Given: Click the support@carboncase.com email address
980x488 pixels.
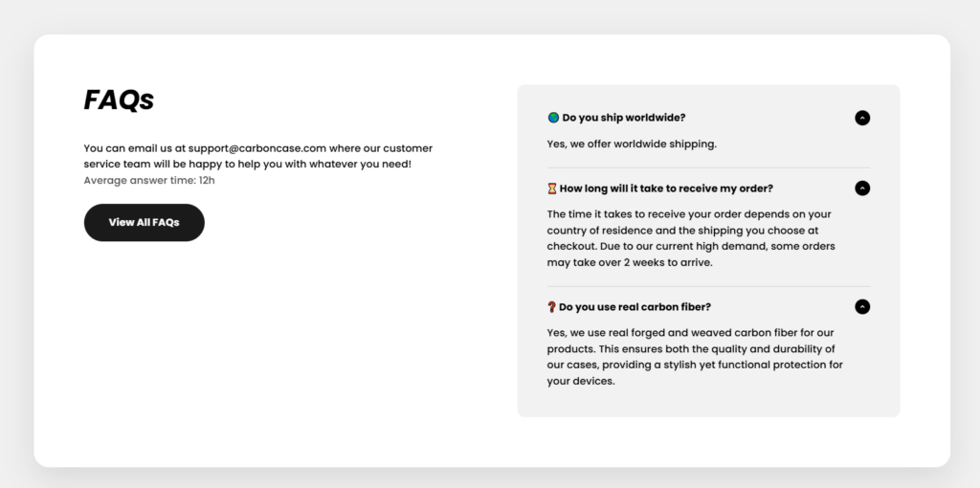Looking at the screenshot, I should 257,148.
